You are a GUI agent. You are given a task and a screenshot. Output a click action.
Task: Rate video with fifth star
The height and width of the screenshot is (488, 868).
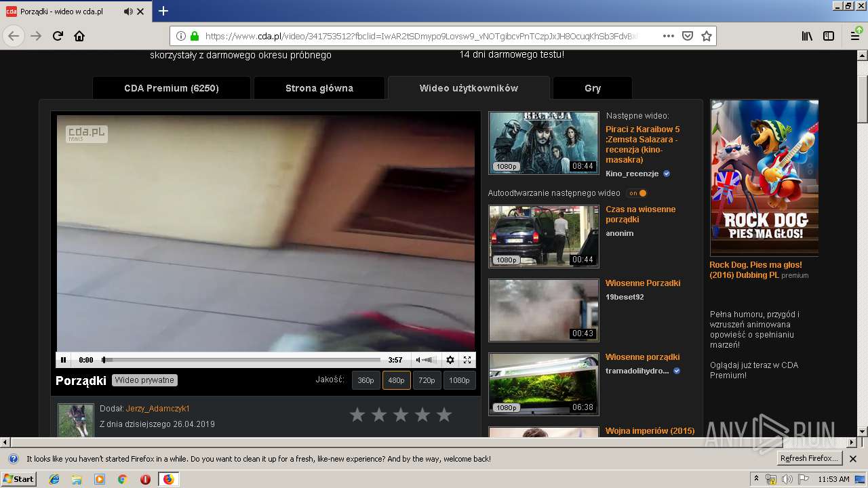click(x=444, y=415)
